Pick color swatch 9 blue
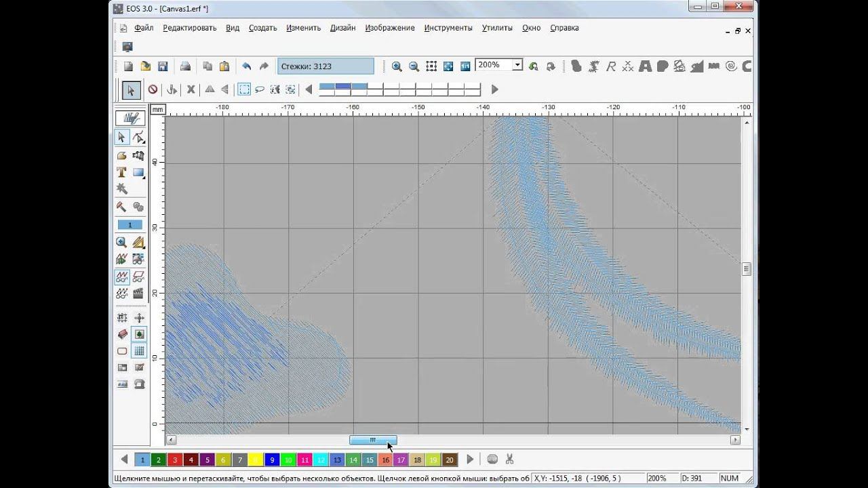Image resolution: width=868 pixels, height=488 pixels. tap(272, 460)
